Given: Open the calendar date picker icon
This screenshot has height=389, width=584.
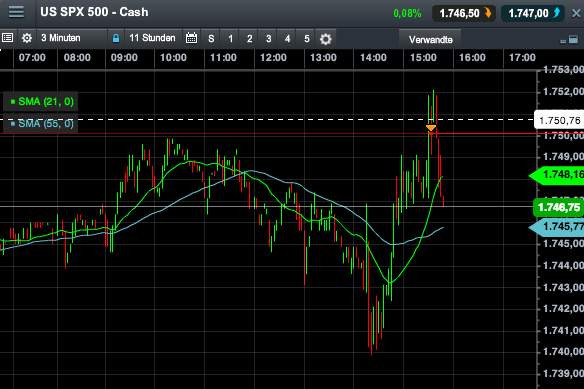Looking at the screenshot, I should 191,38.
